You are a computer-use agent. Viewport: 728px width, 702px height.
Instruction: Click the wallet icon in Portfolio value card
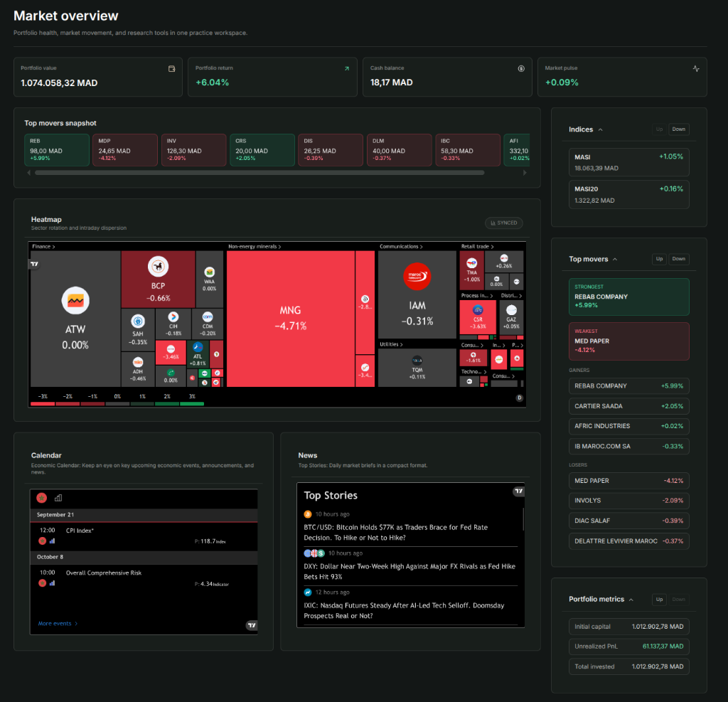click(x=172, y=69)
